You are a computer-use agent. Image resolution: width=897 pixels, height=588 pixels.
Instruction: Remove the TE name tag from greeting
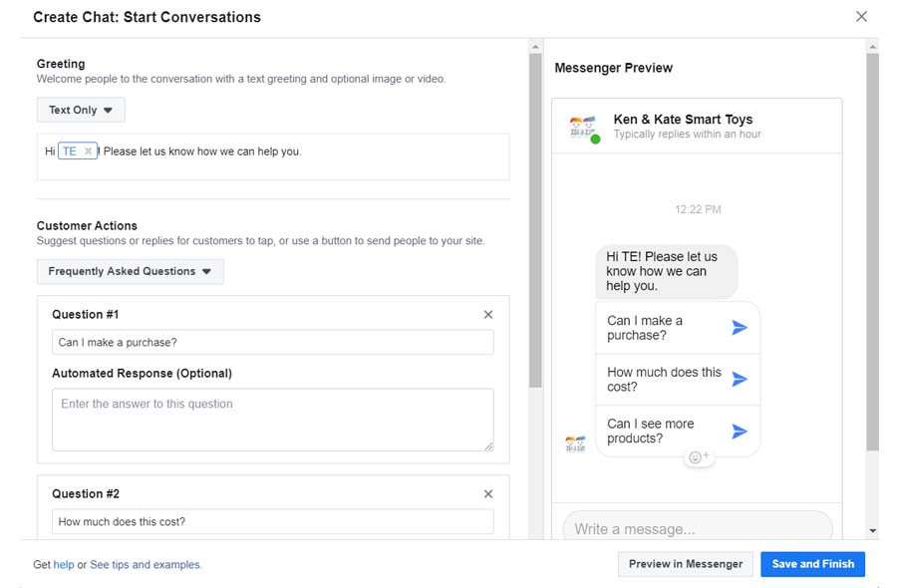[88, 151]
